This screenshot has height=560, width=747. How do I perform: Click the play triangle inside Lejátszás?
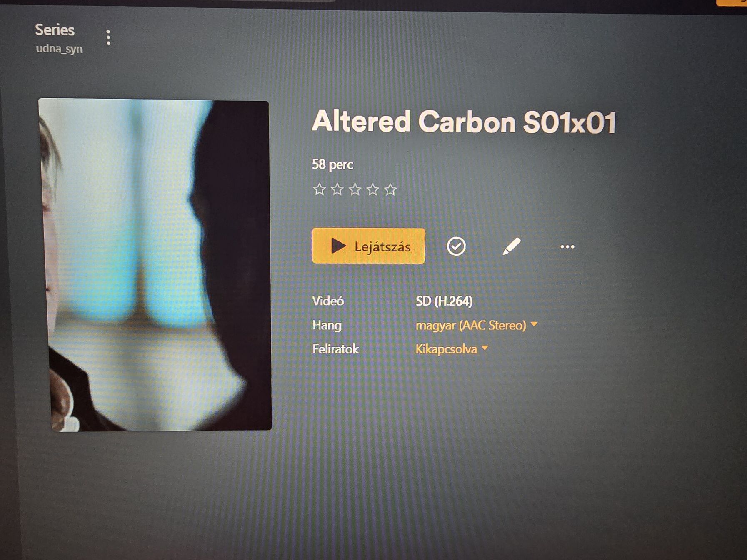(338, 246)
